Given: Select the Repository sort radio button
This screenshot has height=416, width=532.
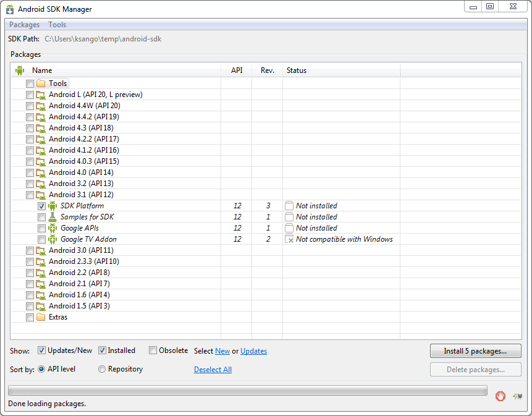Looking at the screenshot, I should pos(102,369).
